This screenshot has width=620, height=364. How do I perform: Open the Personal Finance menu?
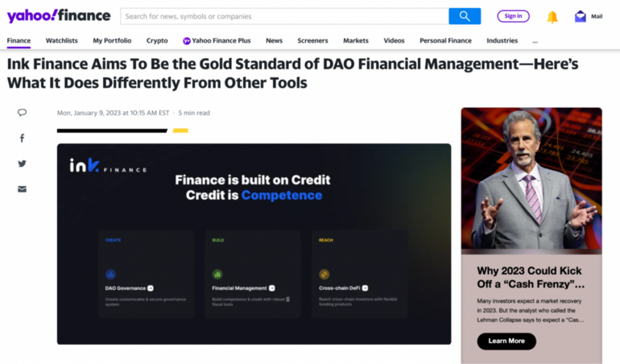pos(445,40)
